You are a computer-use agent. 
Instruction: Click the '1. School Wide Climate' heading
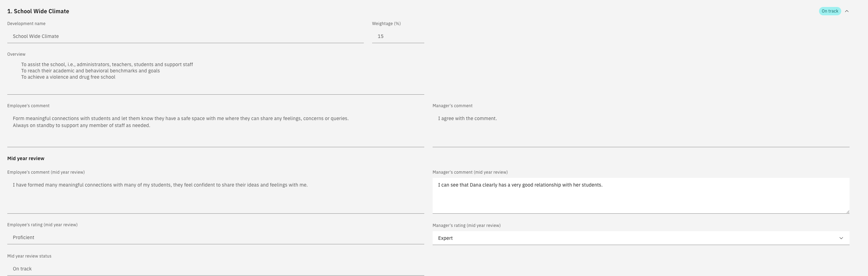(38, 11)
